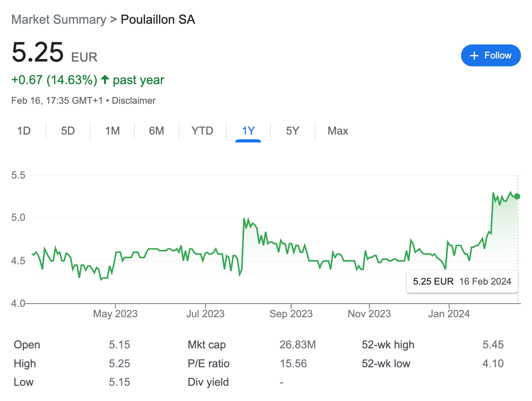Switch to the 6M chart range
The image size is (532, 401).
[x=156, y=131]
